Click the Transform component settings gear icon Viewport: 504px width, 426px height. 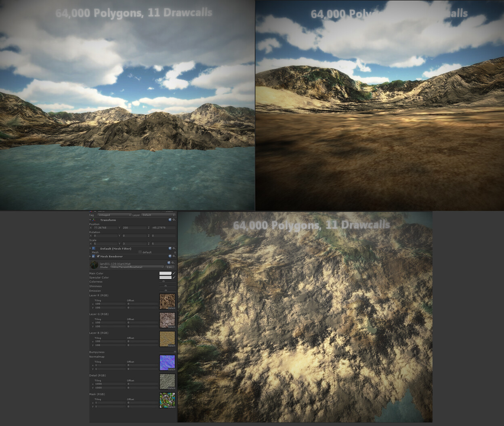[174, 220]
